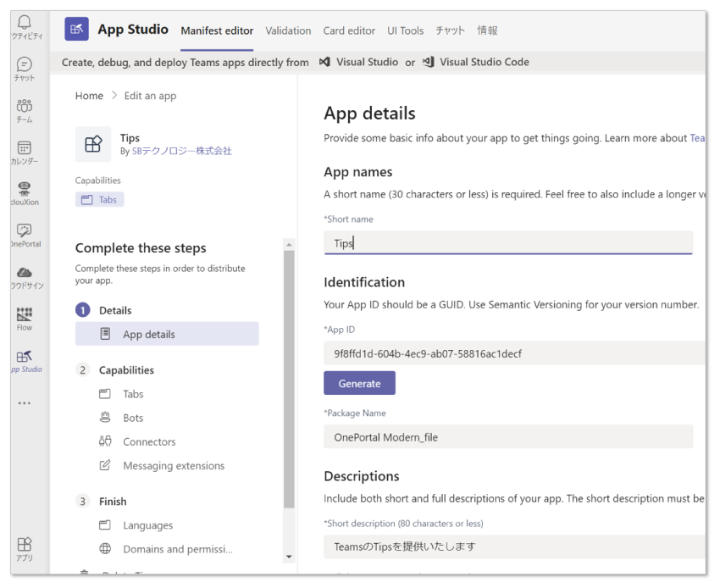Open the SBテクノロジー株式会社 publisher link
720x588 pixels.
(182, 151)
